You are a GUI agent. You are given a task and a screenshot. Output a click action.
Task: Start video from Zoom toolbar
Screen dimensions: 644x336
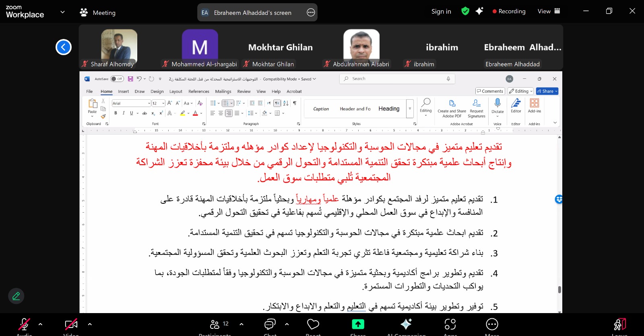(x=71, y=324)
